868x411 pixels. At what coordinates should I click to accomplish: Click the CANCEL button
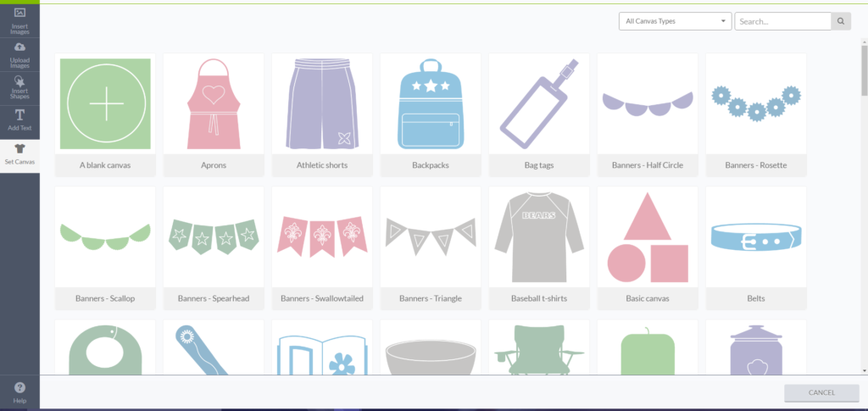point(821,392)
